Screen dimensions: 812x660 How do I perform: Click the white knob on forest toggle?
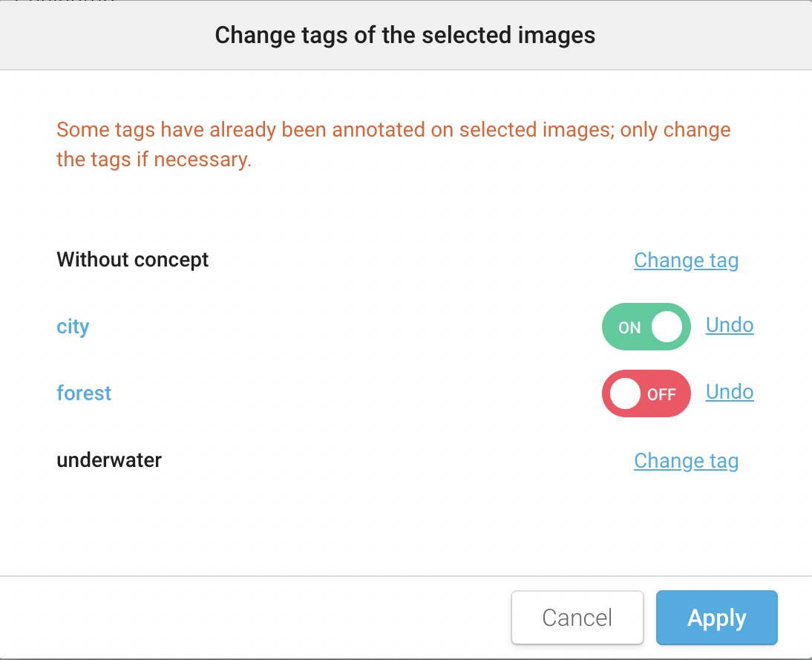pos(625,393)
